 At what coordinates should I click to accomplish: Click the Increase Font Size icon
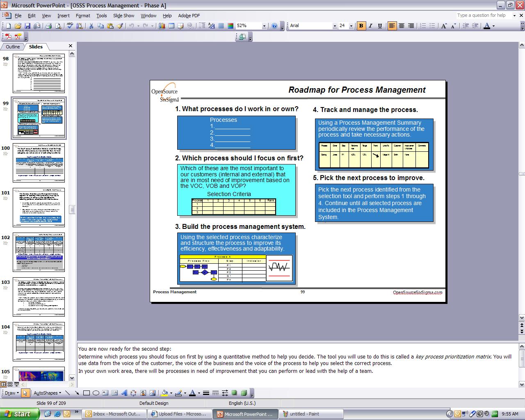click(x=444, y=26)
